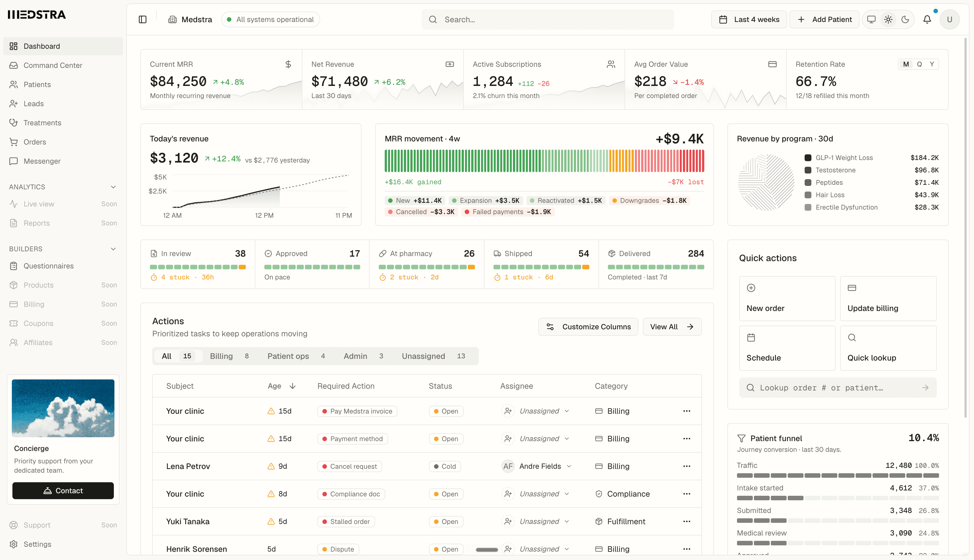Image resolution: width=974 pixels, height=560 pixels.
Task: Click the dollar icon on Current MRR
Action: tap(288, 64)
